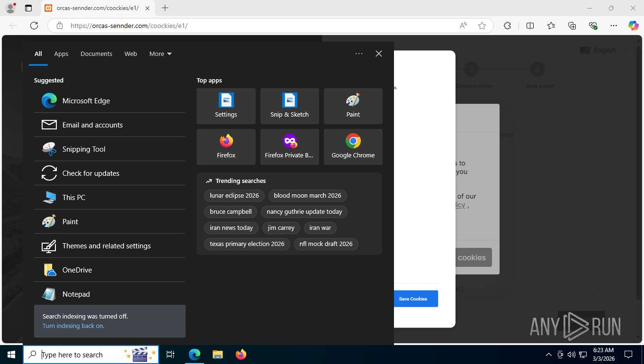Switch to the Web search tab
This screenshot has height=364, width=644.
(x=131, y=54)
